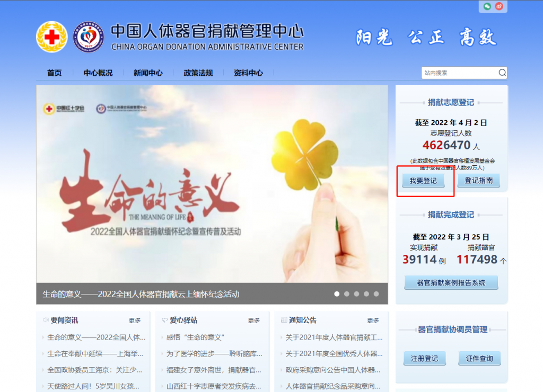Viewport: 543px width, 392px height.
Task: Select the first carousel dot
Action: coord(337,294)
